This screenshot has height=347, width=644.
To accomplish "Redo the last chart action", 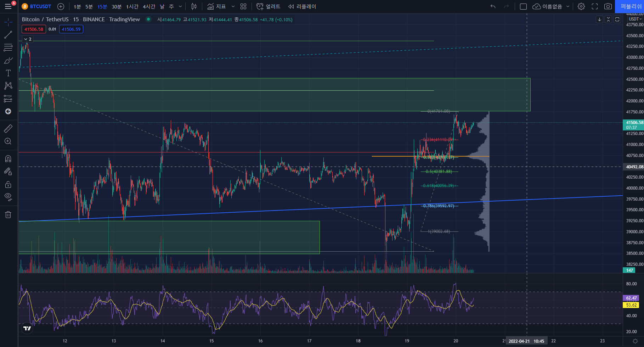I will (506, 6).
